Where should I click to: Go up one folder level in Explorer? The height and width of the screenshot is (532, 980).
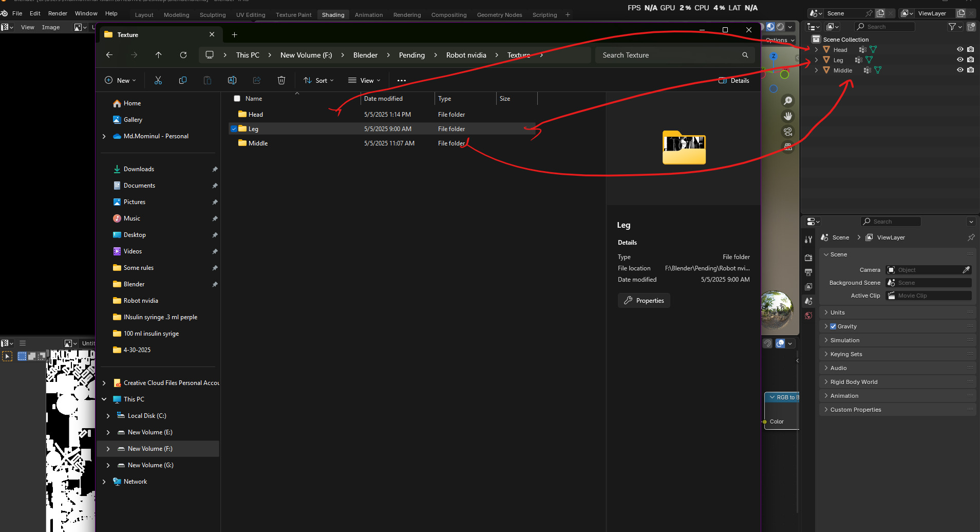(x=159, y=55)
